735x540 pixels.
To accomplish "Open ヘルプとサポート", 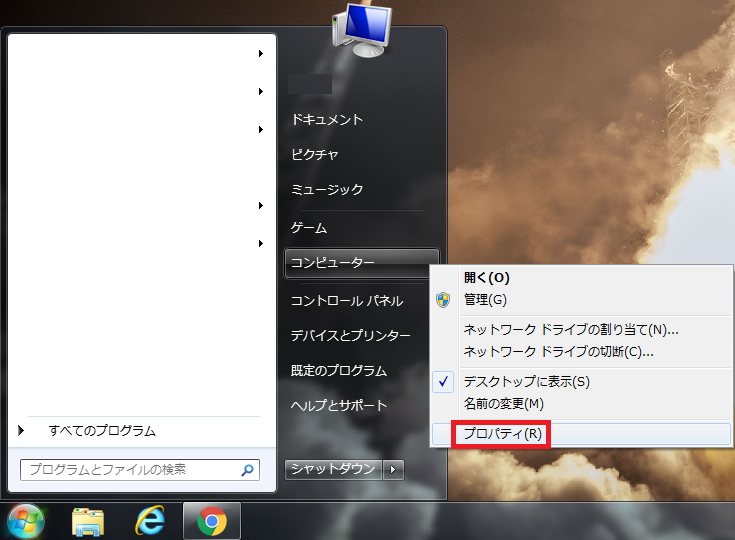I will 339,405.
